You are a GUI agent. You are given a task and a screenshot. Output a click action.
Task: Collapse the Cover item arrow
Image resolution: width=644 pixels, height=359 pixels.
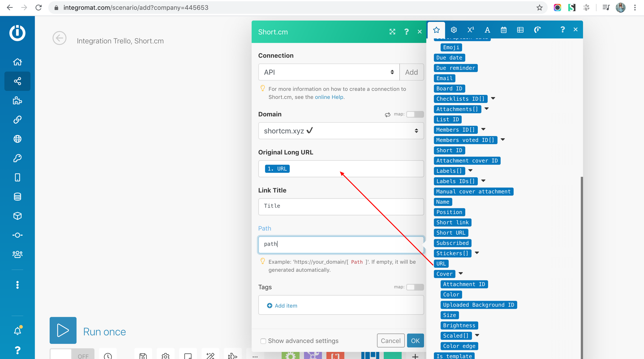pyautogui.click(x=461, y=274)
